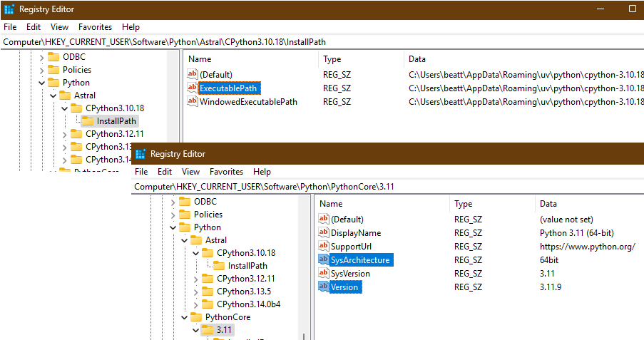Click WindowedExecutablePath string value icon

pos(193,101)
